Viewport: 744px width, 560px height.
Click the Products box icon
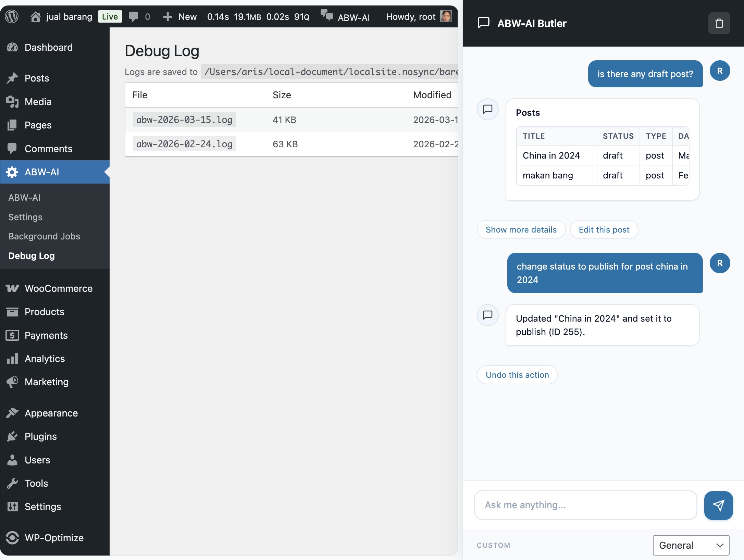click(12, 312)
